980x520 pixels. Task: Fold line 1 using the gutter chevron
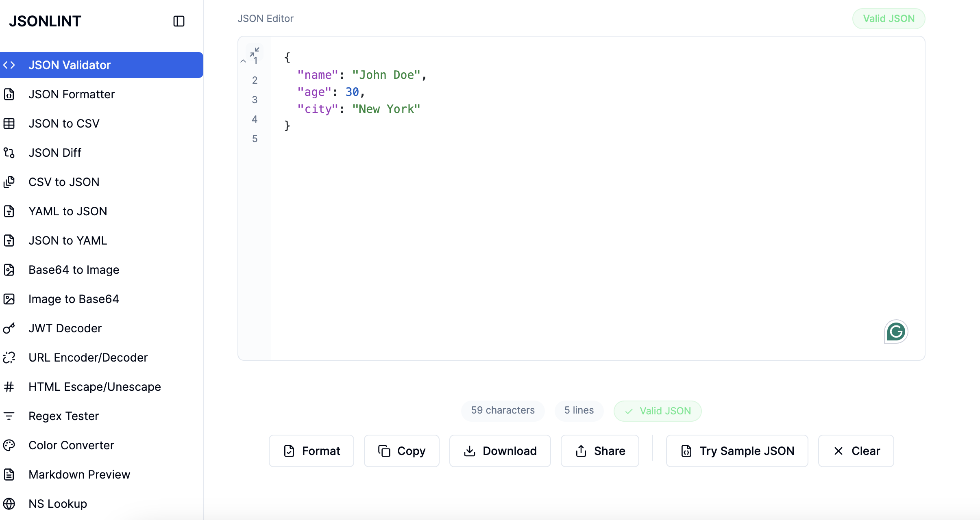pos(243,61)
